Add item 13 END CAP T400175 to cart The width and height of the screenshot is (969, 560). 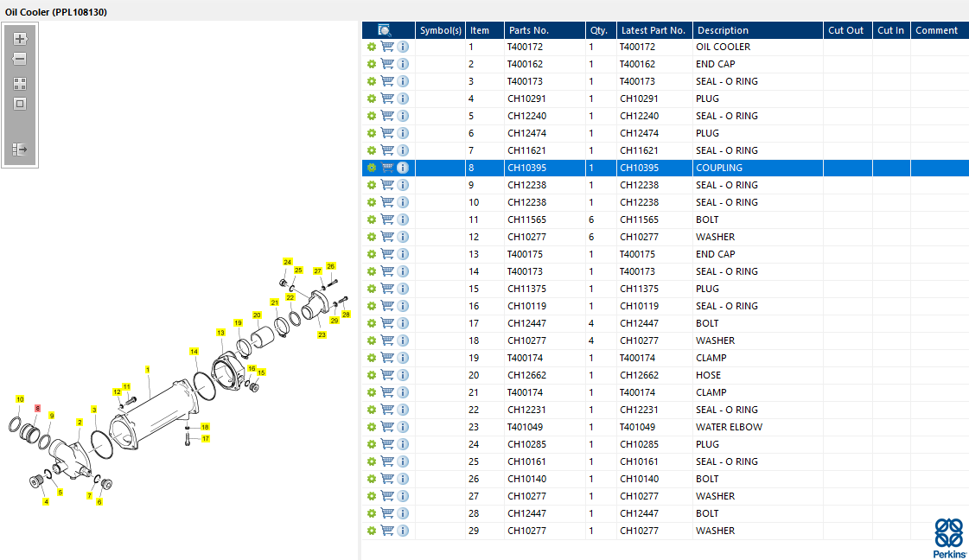387,254
